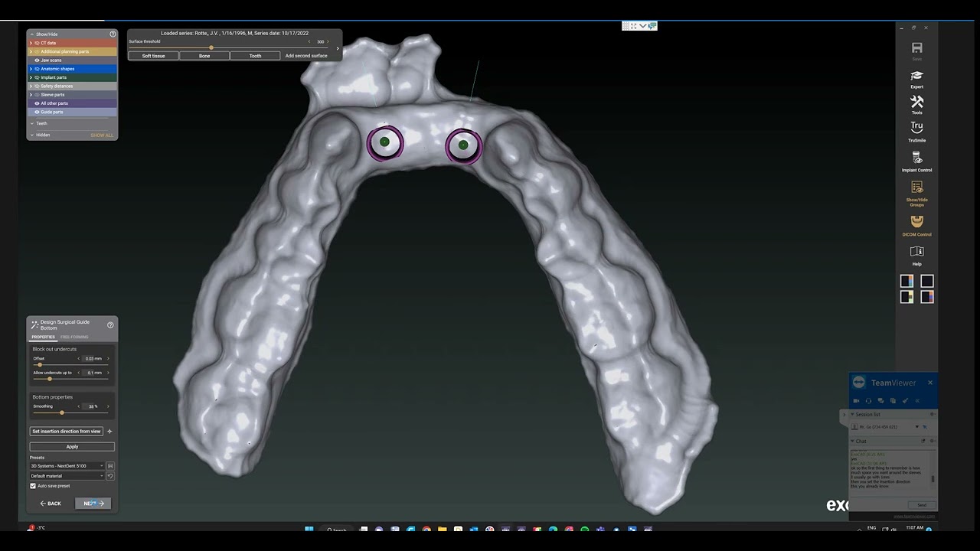Expand the Hidden section chevron

tap(32, 135)
